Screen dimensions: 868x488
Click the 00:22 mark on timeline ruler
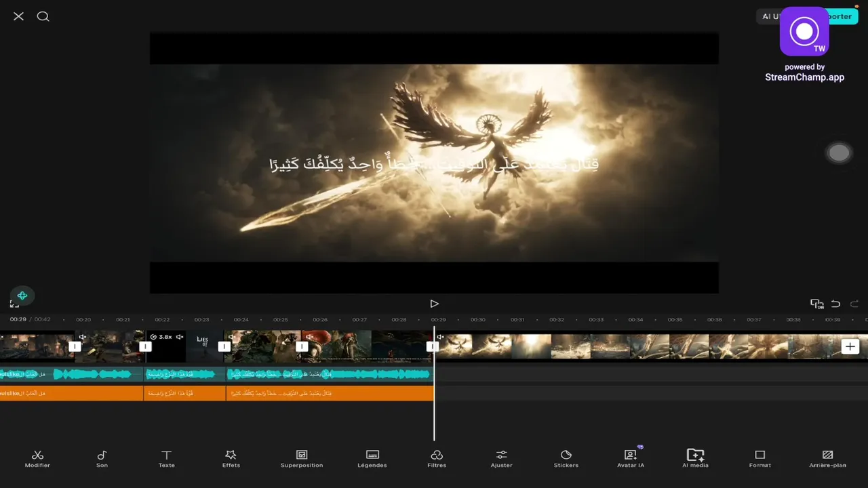pyautogui.click(x=162, y=319)
